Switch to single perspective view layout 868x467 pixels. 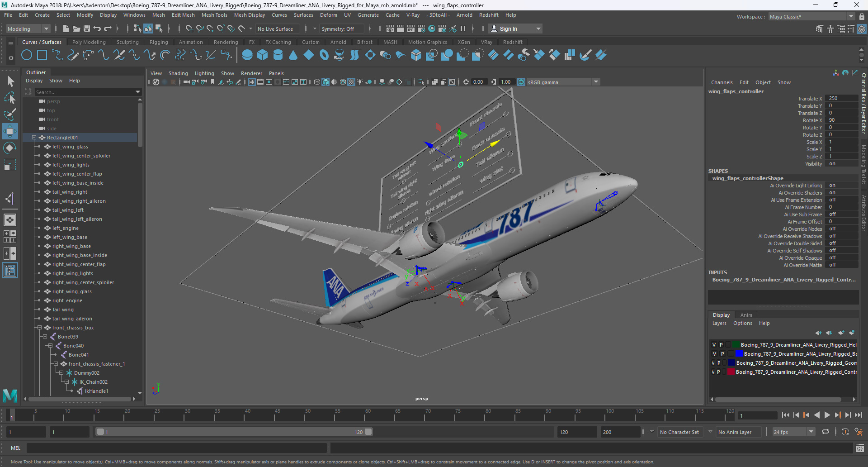[10, 220]
